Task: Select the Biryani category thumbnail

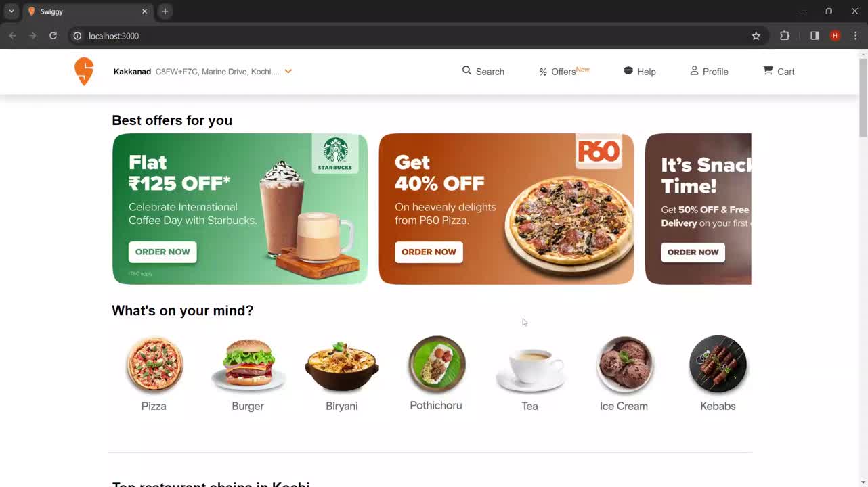Action: click(x=342, y=365)
